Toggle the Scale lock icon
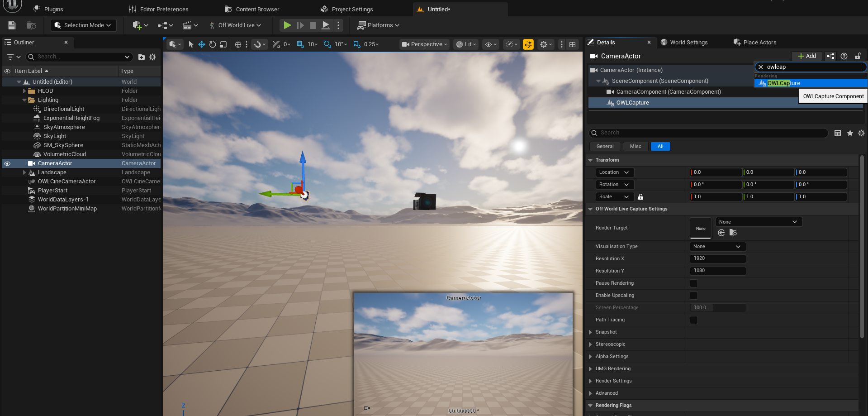The image size is (868, 416). (x=640, y=197)
